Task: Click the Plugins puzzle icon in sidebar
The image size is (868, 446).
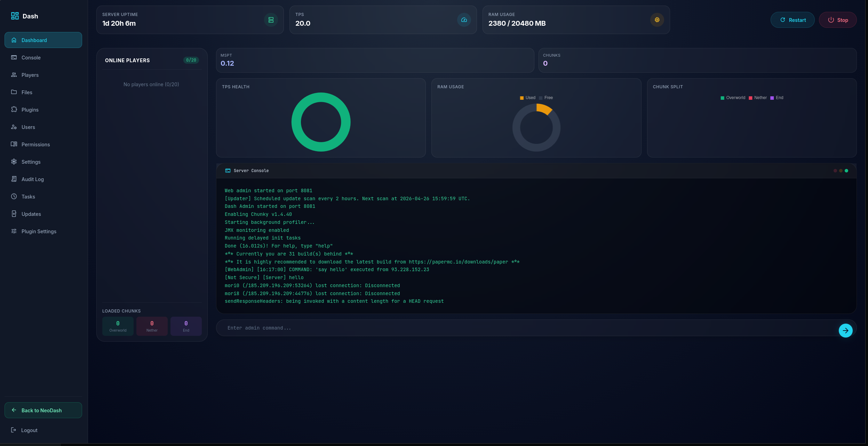Action: tap(14, 110)
